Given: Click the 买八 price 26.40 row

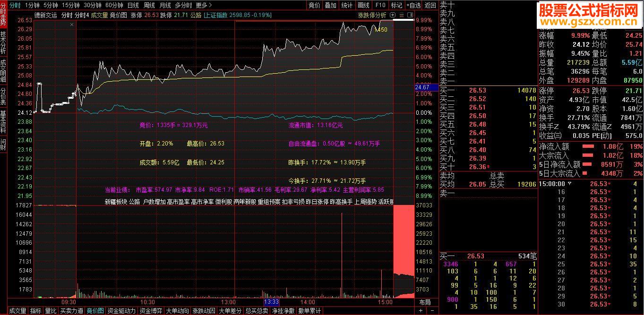Looking at the screenshot, I should click(488, 150).
